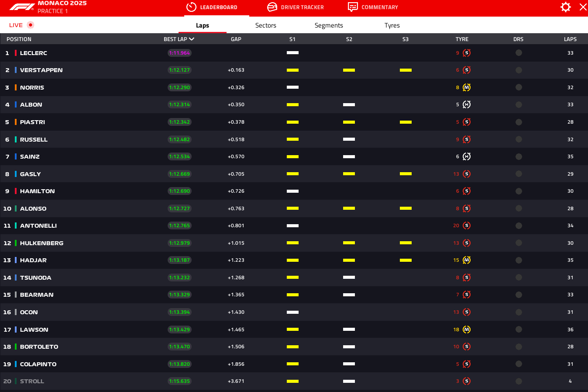The image size is (588, 392).
Task: Open the Driver Tracker view
Action: click(296, 7)
